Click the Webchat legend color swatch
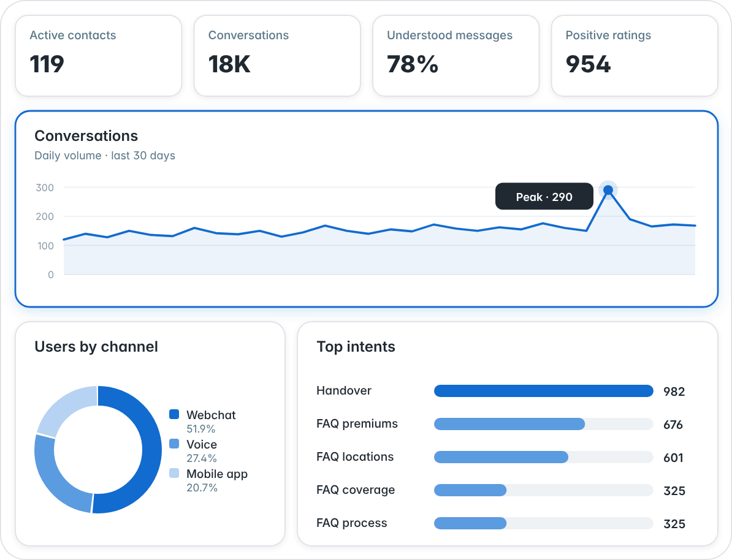 click(x=174, y=414)
